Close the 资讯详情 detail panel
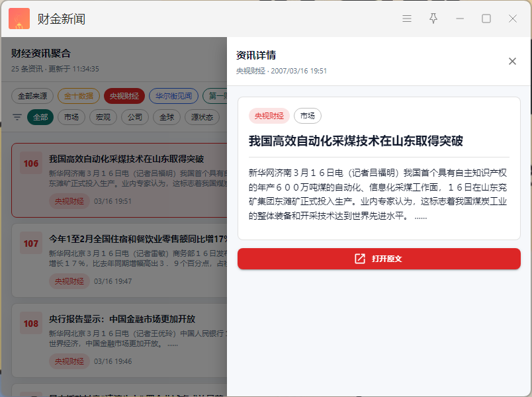The image size is (532, 397). [x=512, y=62]
